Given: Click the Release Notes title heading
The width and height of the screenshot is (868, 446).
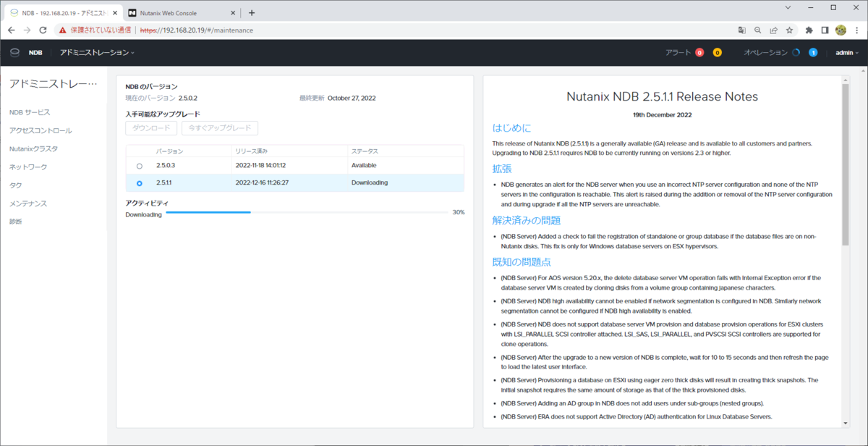Looking at the screenshot, I should tap(662, 96).
